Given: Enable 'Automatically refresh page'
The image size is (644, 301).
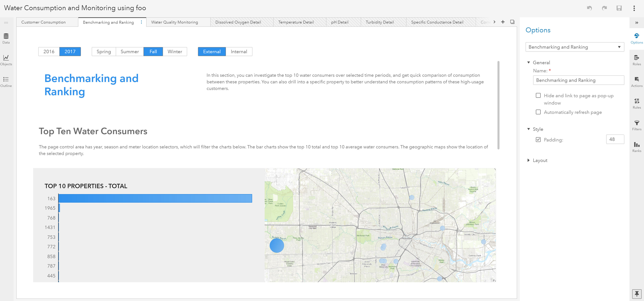Looking at the screenshot, I should (x=538, y=112).
